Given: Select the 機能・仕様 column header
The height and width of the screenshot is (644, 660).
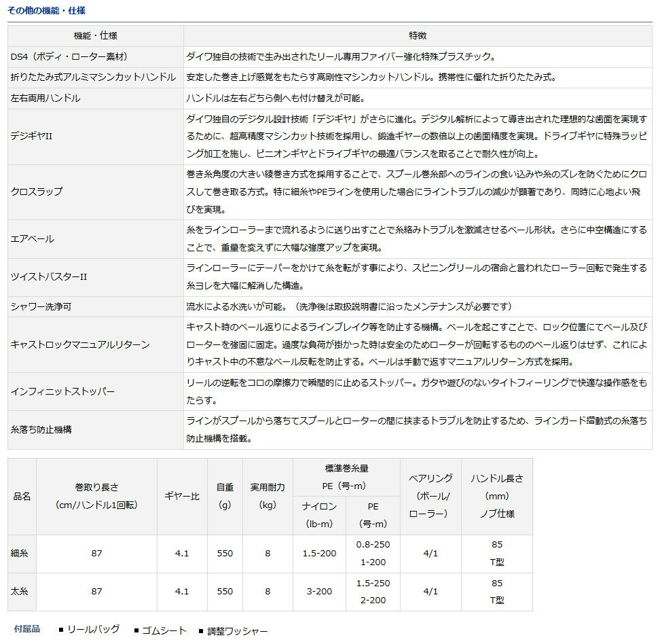Looking at the screenshot, I should pos(95,35).
